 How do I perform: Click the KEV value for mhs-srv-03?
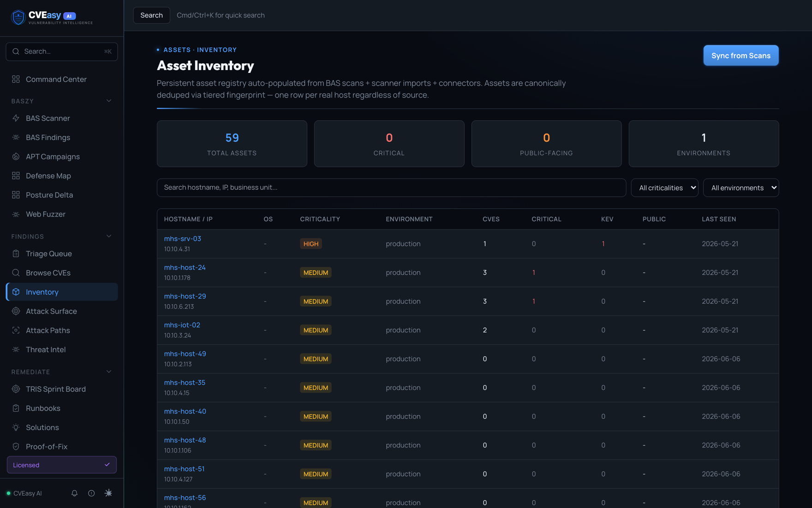pos(603,244)
